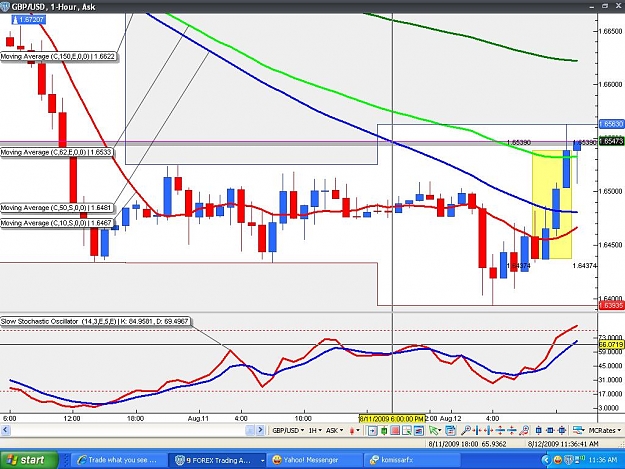Click the 1.67207 price tag at top-left
This screenshot has height=469, width=625.
tap(28, 20)
